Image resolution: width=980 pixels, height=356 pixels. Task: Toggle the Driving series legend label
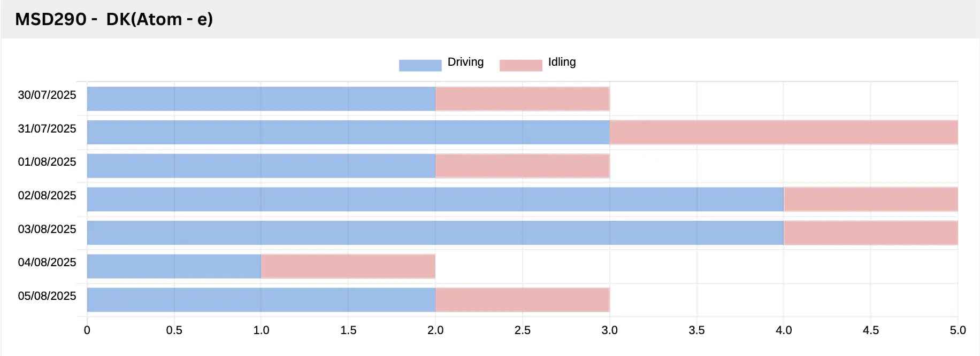click(x=465, y=62)
